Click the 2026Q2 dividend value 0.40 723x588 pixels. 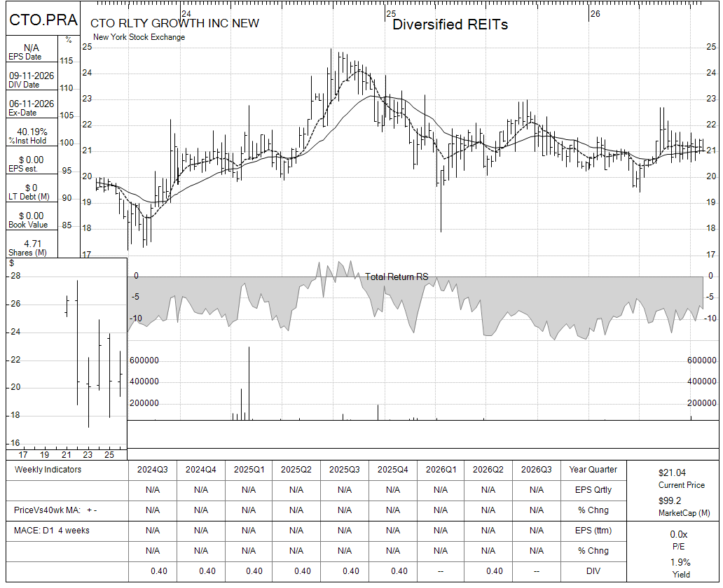coord(495,571)
